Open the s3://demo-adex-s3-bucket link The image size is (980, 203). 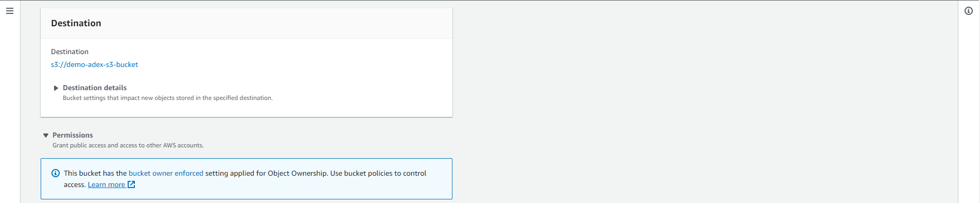coord(94,64)
